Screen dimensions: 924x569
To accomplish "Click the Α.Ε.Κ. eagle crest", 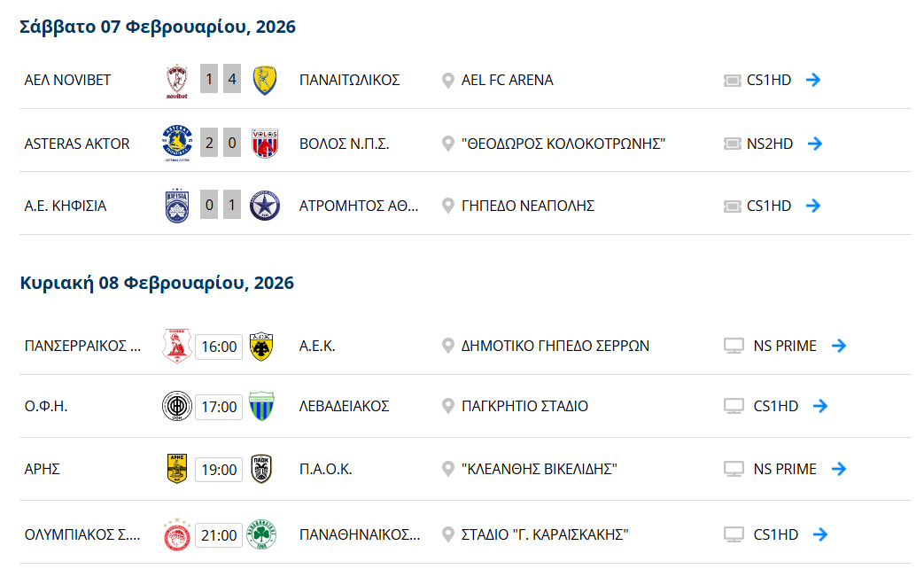I will pos(261,346).
